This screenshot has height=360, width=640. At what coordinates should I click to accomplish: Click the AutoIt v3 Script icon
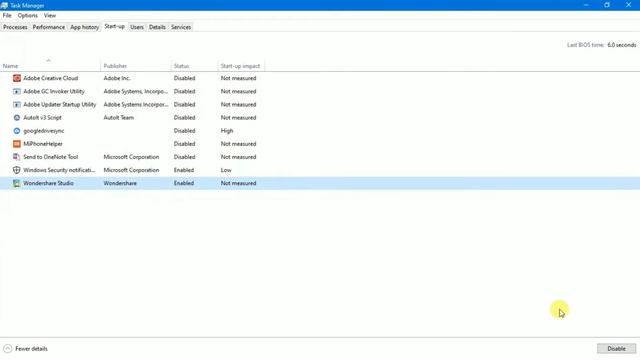(17, 118)
